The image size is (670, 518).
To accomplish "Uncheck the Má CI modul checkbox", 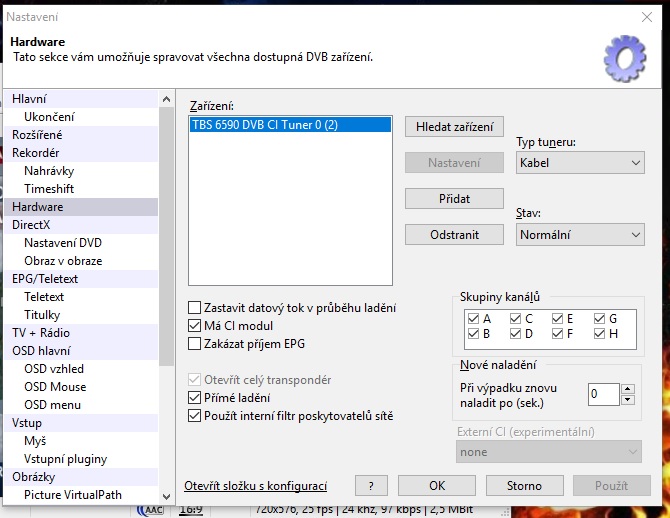I will click(x=195, y=325).
